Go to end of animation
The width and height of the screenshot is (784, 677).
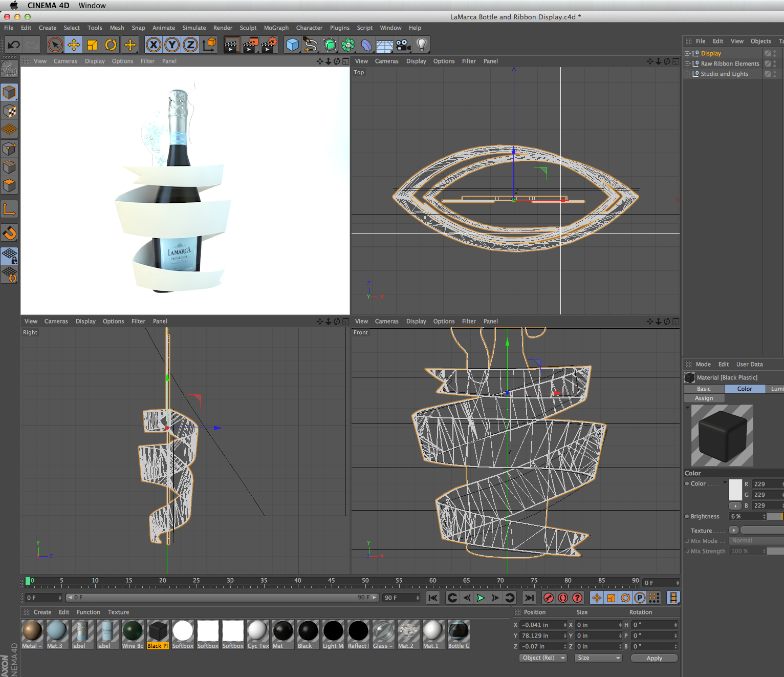click(529, 598)
